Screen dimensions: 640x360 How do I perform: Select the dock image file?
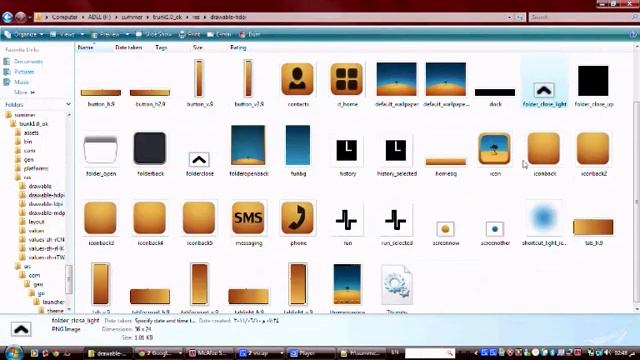[x=495, y=97]
